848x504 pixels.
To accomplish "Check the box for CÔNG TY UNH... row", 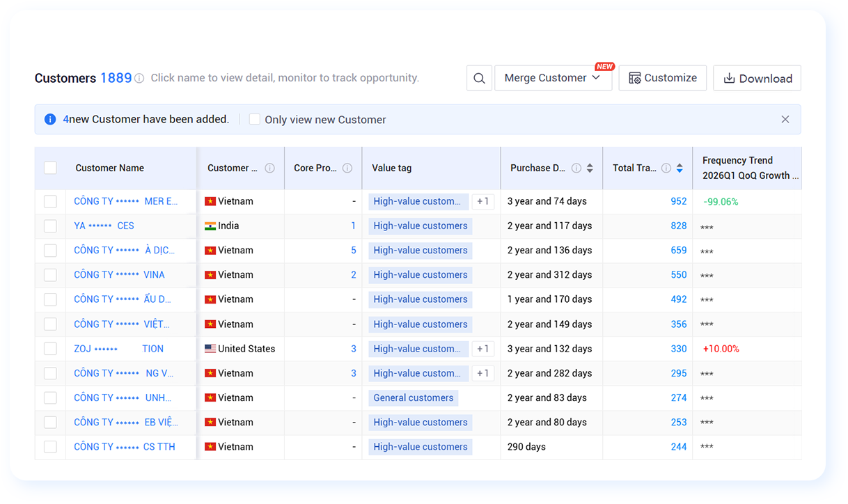I will point(50,398).
